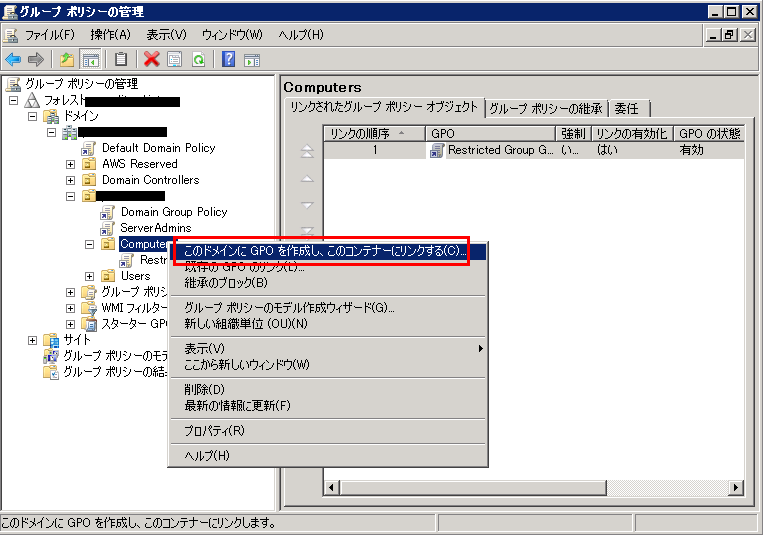Click the red X delete icon
The image size is (763, 535).
coord(151,60)
